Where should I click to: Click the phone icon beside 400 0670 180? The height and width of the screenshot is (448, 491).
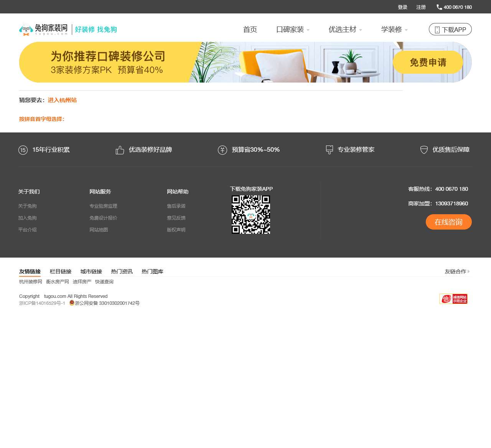tap(439, 7)
